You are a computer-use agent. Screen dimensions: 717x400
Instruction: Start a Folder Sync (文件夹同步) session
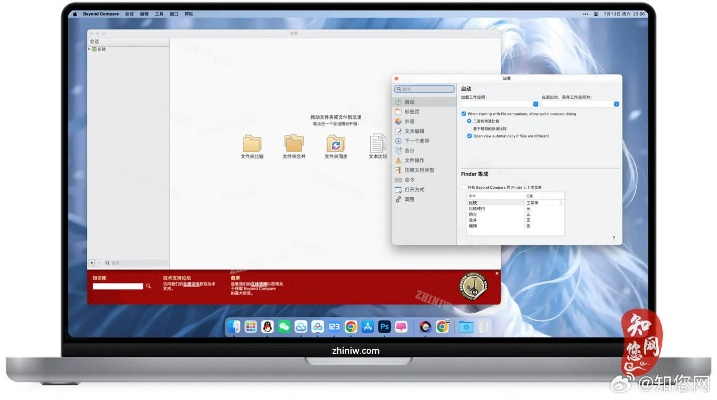point(336,144)
